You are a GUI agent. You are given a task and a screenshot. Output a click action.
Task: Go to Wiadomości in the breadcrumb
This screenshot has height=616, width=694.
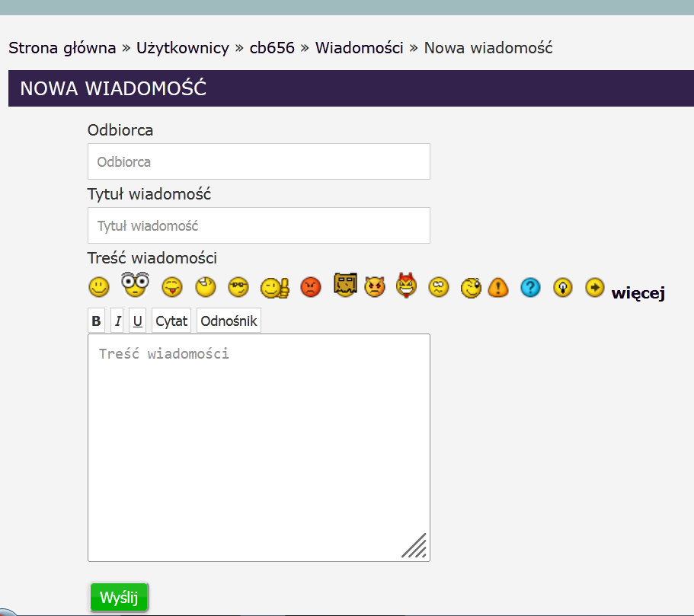click(x=359, y=48)
